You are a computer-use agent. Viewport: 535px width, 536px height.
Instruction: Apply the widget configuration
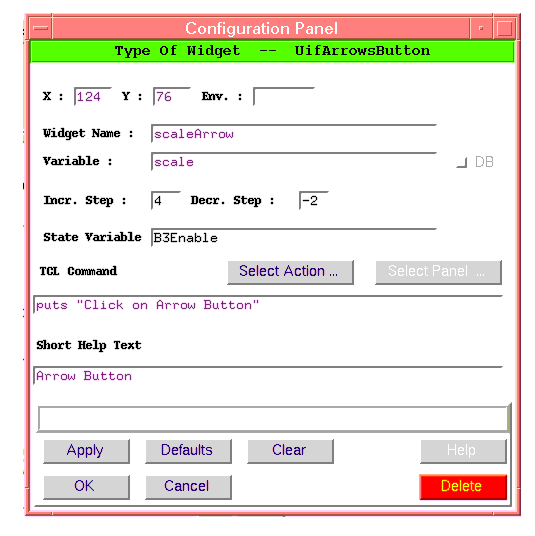86,451
